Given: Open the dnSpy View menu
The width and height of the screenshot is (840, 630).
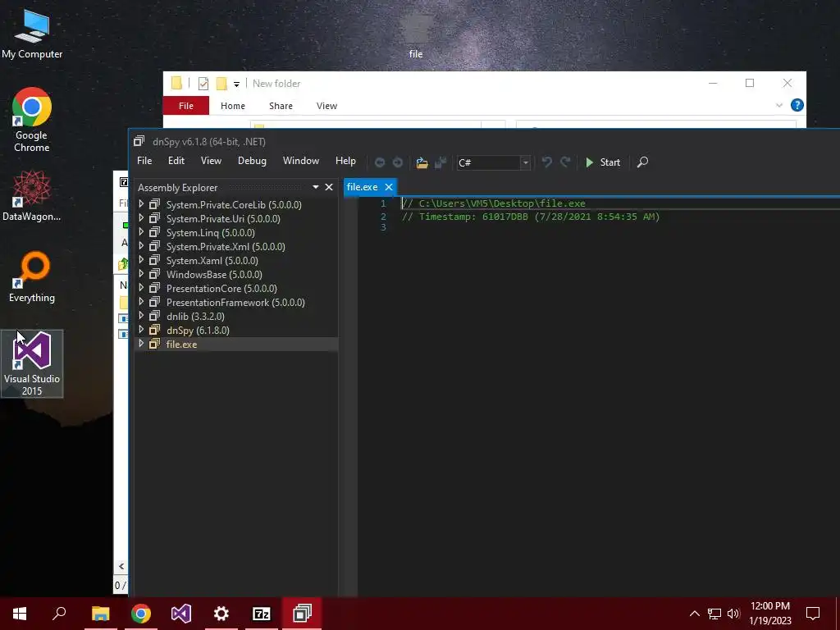Looking at the screenshot, I should coord(211,161).
